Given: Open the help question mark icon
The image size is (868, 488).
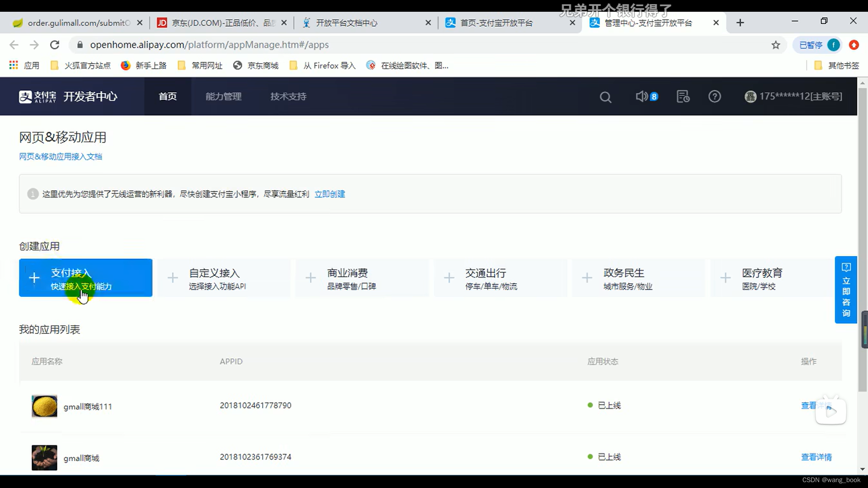Looking at the screenshot, I should point(714,96).
